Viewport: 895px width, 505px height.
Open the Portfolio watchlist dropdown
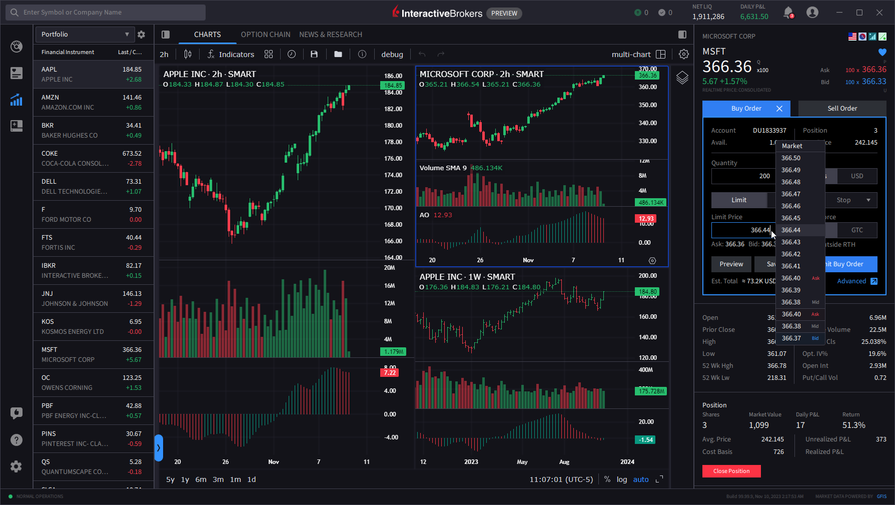pyautogui.click(x=85, y=34)
